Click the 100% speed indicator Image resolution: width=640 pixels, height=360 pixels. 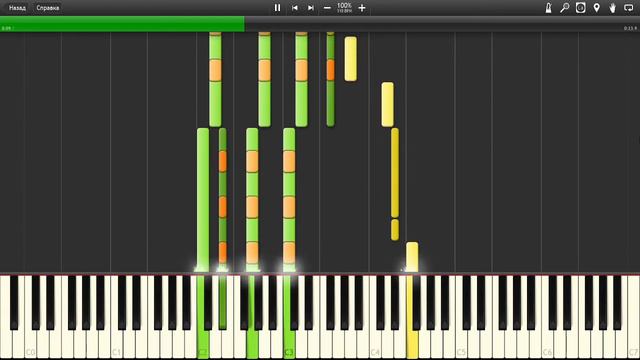[x=344, y=7]
